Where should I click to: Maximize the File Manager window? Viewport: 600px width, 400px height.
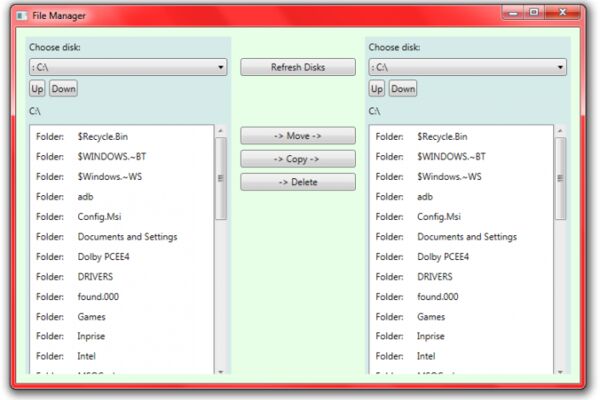click(x=534, y=13)
